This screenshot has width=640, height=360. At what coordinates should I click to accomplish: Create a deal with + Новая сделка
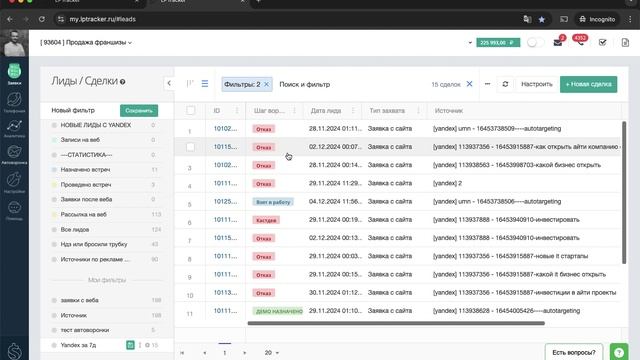point(589,84)
